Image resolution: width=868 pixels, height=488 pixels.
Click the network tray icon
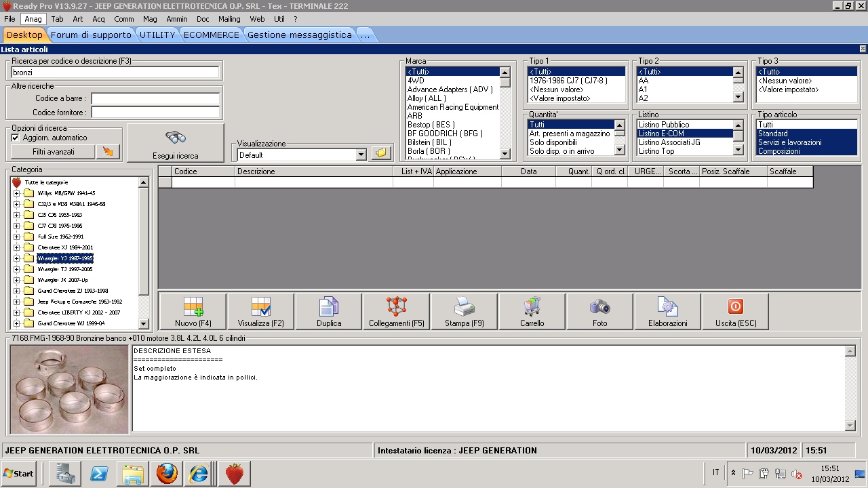(781, 474)
